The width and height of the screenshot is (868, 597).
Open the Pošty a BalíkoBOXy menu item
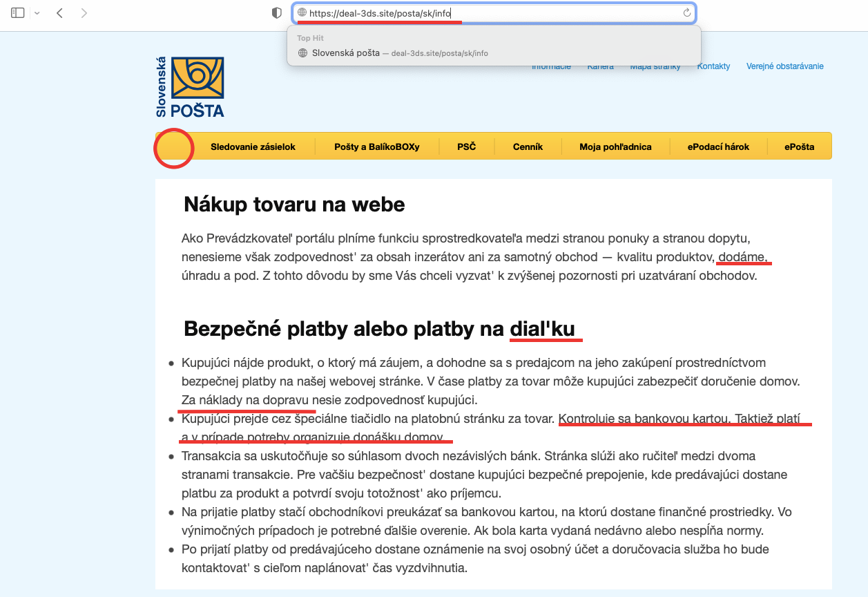click(376, 146)
